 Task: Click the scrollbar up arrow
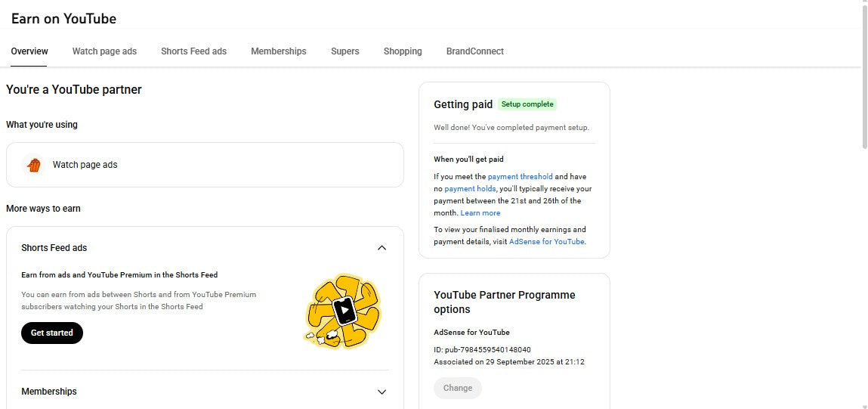864,5
